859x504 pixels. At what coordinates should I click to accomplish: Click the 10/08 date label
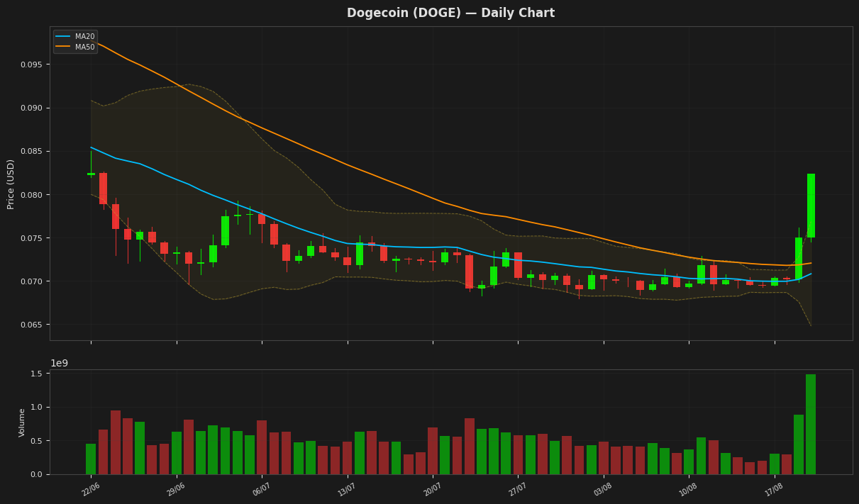[x=689, y=490]
